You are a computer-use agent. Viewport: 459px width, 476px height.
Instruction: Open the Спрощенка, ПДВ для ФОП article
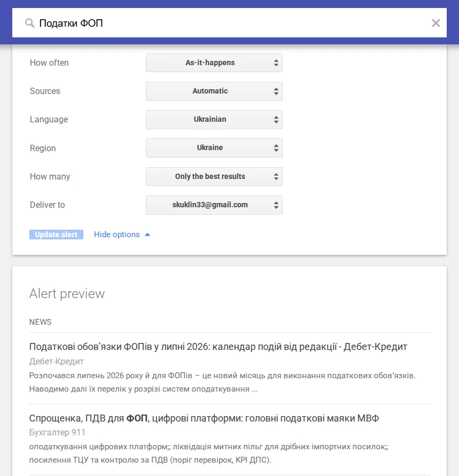point(204,418)
